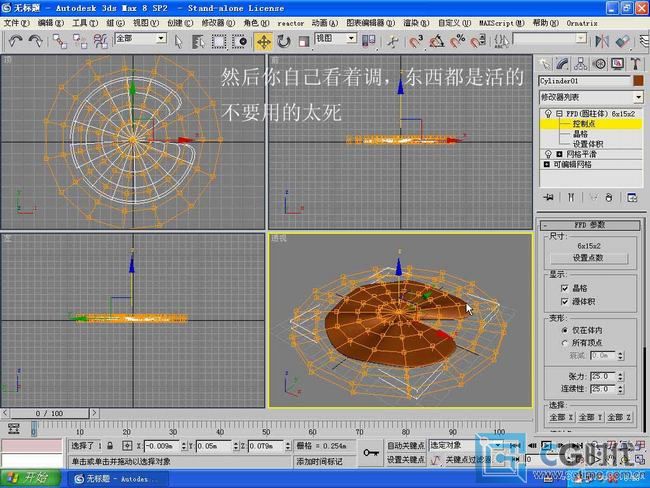Click the Cylinder01 object color swatch
The width and height of the screenshot is (650, 488).
(x=638, y=80)
